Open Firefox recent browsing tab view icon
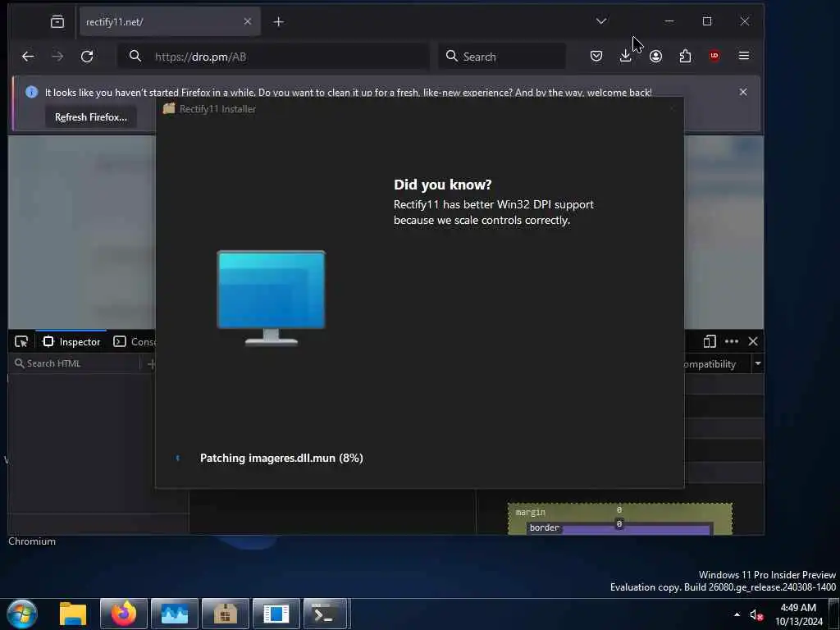The width and height of the screenshot is (840, 630). (x=57, y=21)
